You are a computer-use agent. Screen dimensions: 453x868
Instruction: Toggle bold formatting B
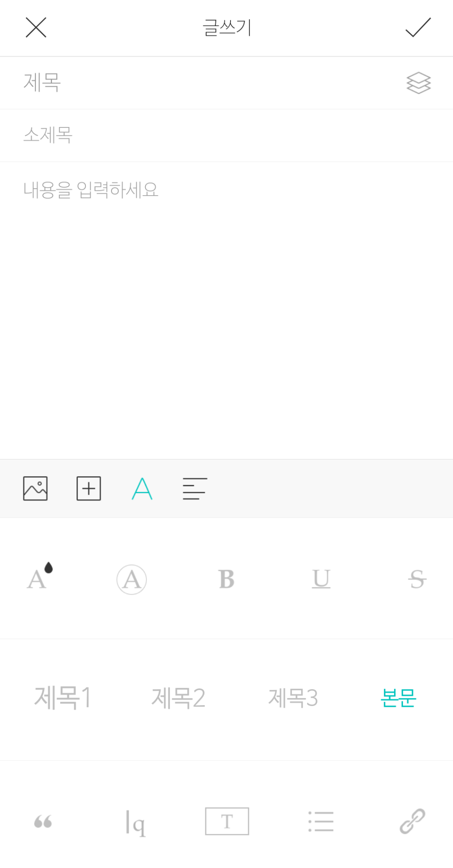(226, 579)
